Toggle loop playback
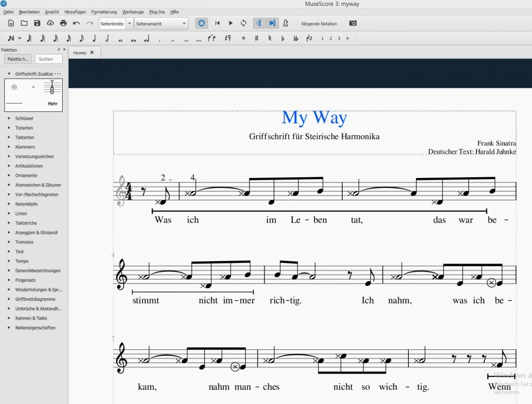This screenshot has height=404, width=532. [244, 23]
